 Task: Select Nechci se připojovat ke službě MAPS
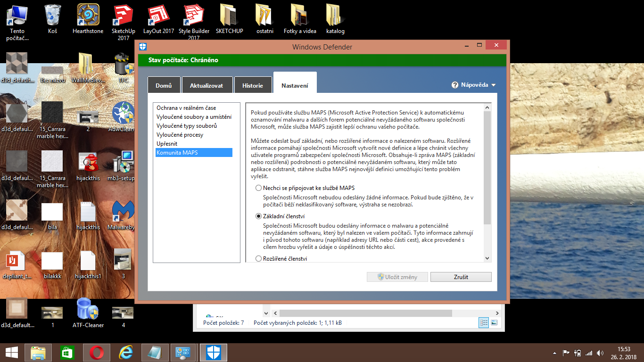coord(258,188)
